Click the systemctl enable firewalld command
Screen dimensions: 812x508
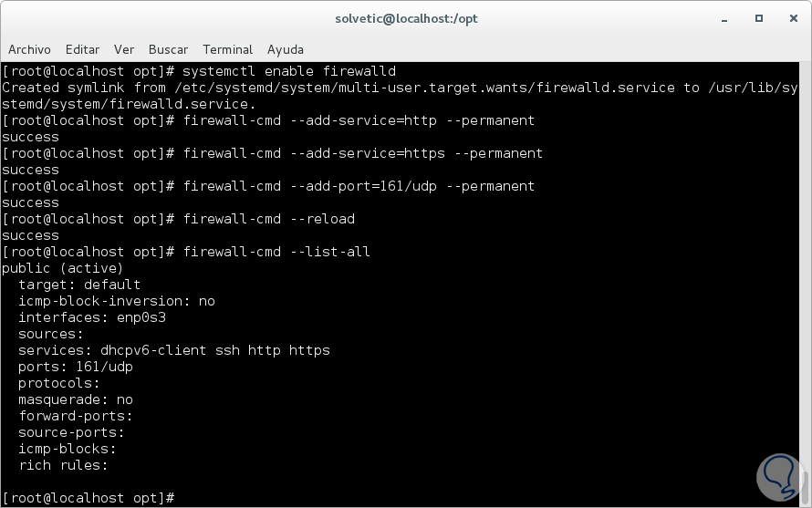(289, 71)
